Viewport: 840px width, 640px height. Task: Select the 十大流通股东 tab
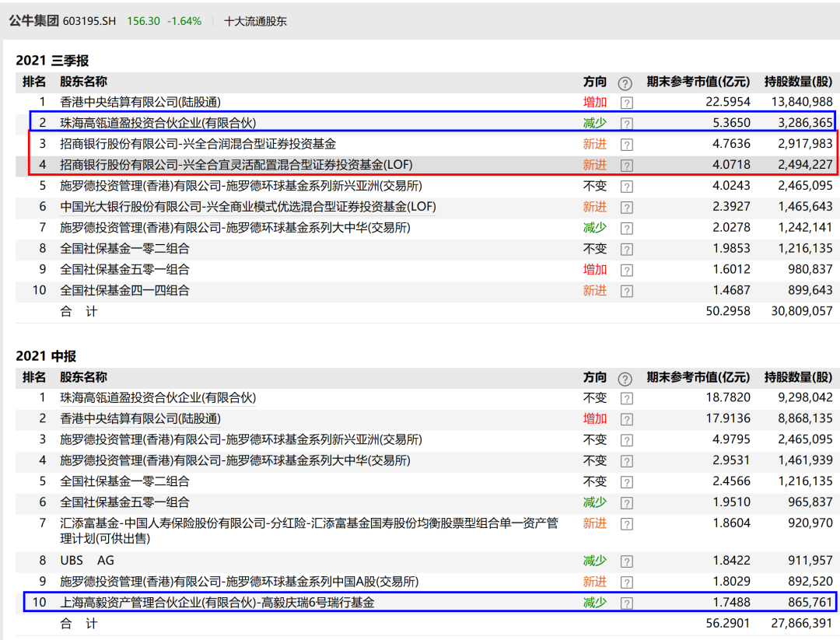[x=255, y=22]
